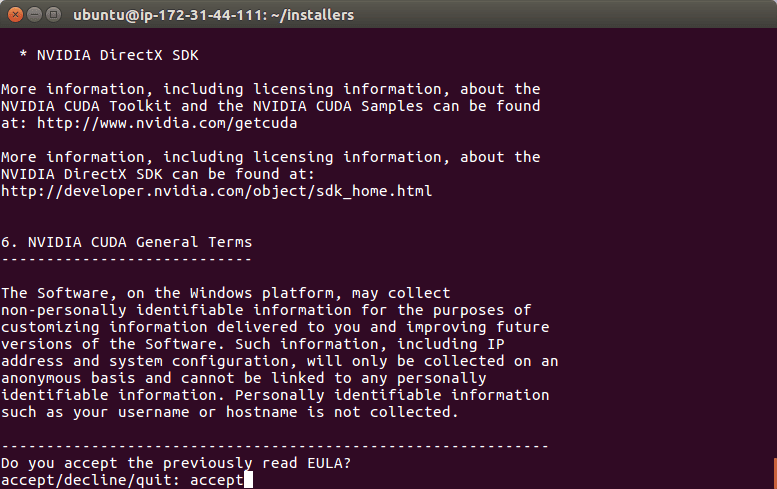
Task: Click the line ending with including IP
Action: coord(253,344)
